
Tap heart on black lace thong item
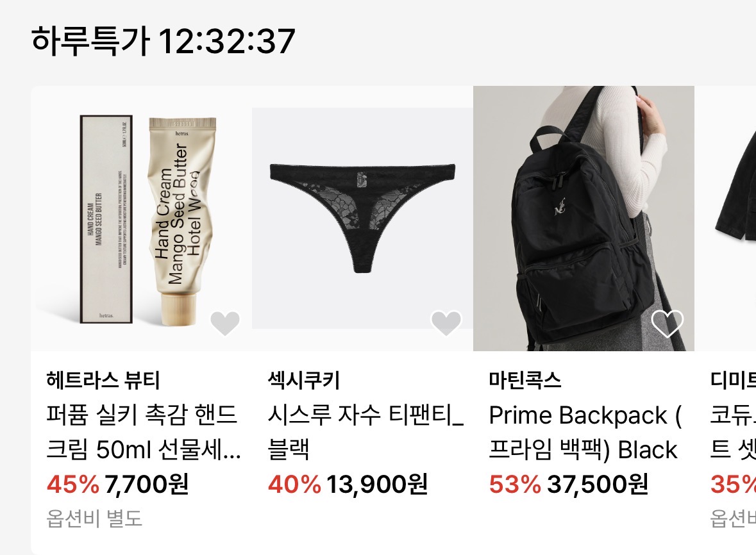pyautogui.click(x=446, y=323)
